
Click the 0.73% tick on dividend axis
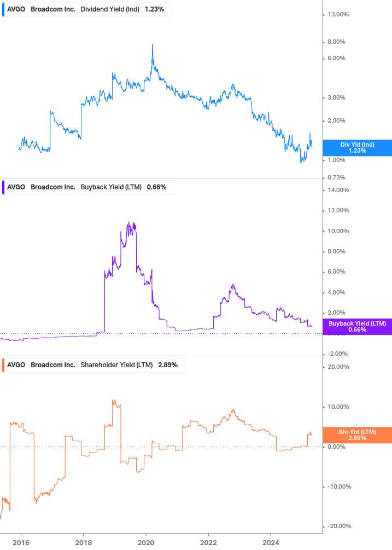(336, 177)
